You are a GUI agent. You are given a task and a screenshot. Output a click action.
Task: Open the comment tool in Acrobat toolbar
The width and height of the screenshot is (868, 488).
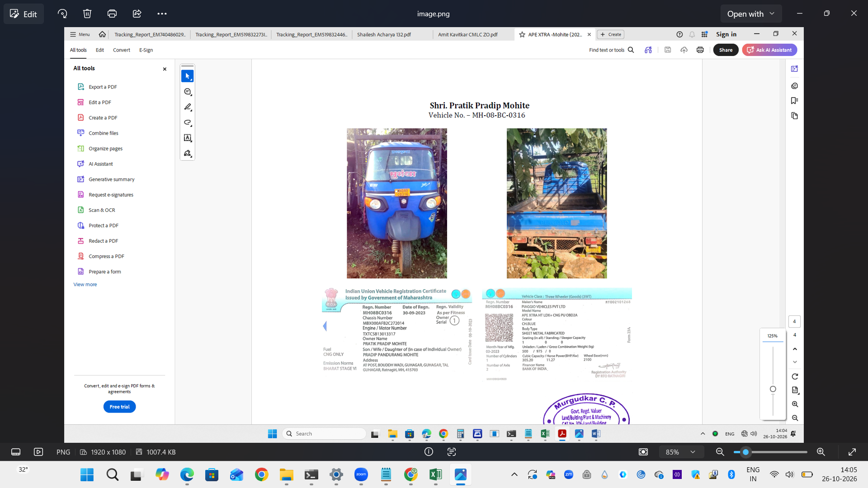pyautogui.click(x=188, y=92)
